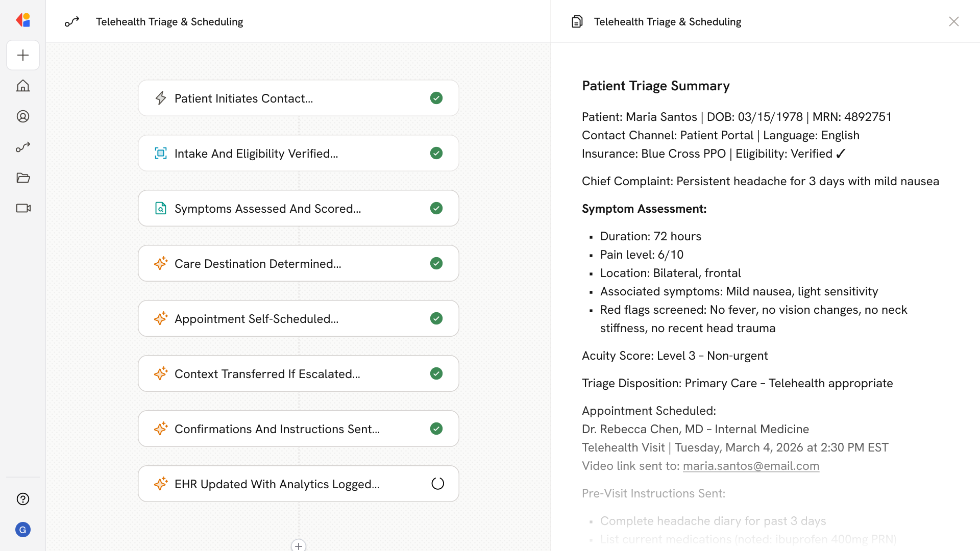This screenshot has height=551, width=980.
Task: Click the plus button in the sidebar
Action: point(23,55)
